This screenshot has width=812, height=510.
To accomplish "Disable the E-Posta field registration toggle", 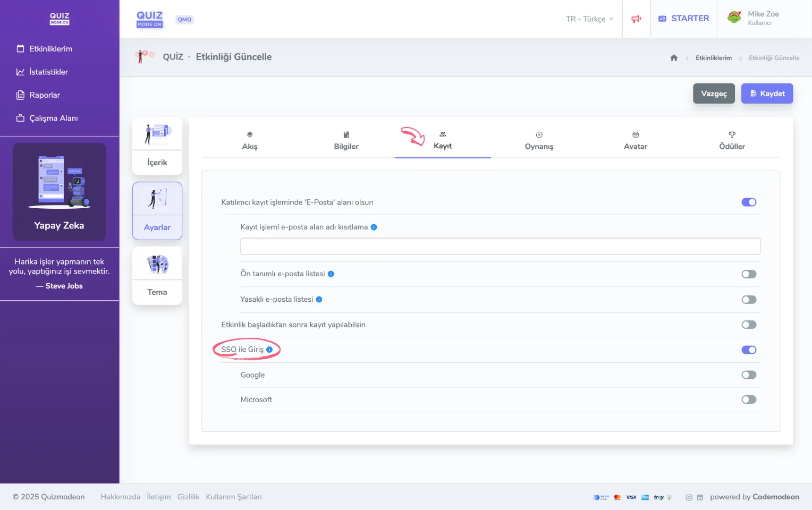I will point(749,202).
